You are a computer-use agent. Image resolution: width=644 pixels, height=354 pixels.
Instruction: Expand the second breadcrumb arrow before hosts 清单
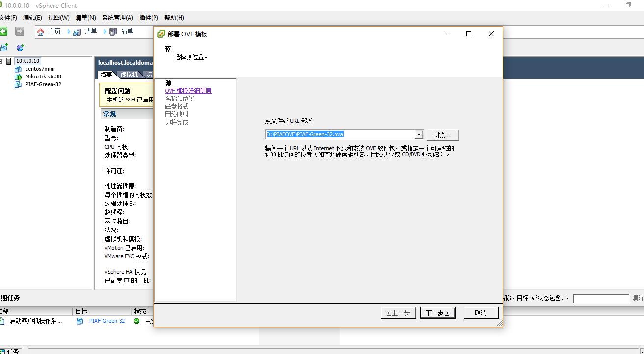coord(105,32)
